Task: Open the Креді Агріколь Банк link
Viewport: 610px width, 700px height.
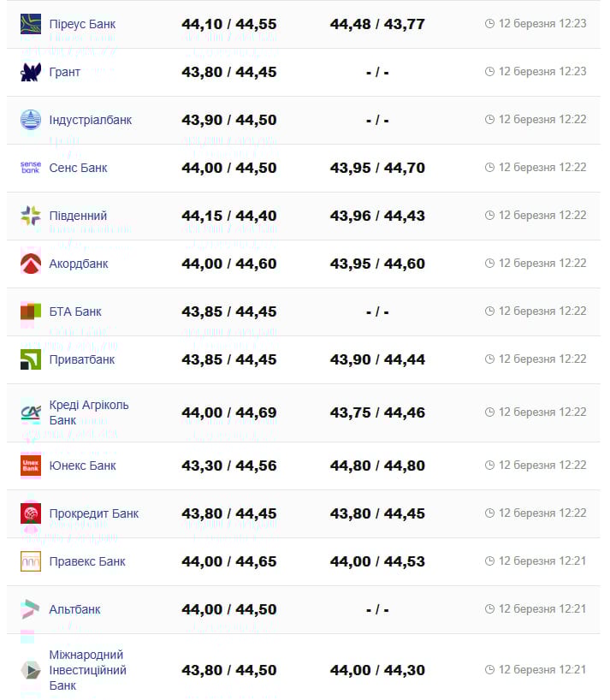Action: [x=88, y=412]
